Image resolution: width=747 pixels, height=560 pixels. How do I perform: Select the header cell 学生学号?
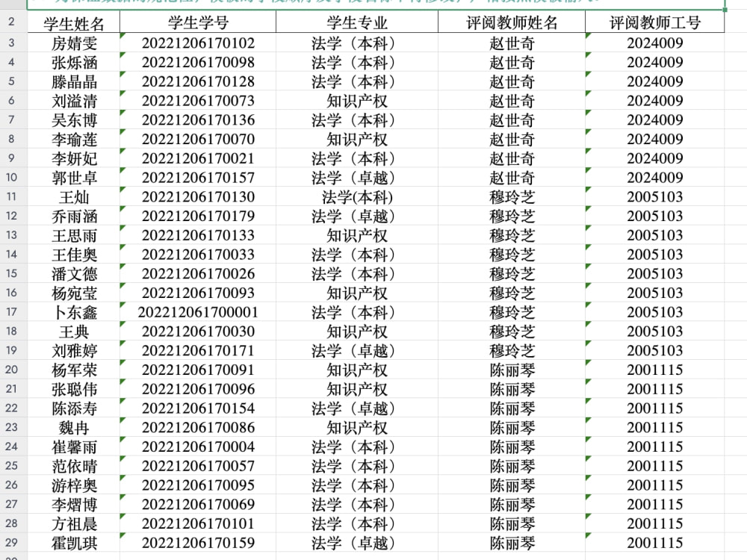point(198,23)
